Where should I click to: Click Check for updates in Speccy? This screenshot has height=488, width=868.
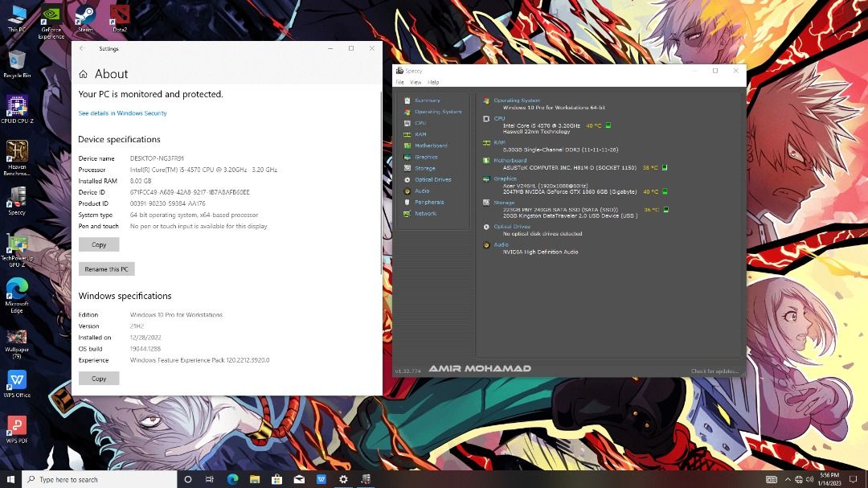[x=714, y=371]
